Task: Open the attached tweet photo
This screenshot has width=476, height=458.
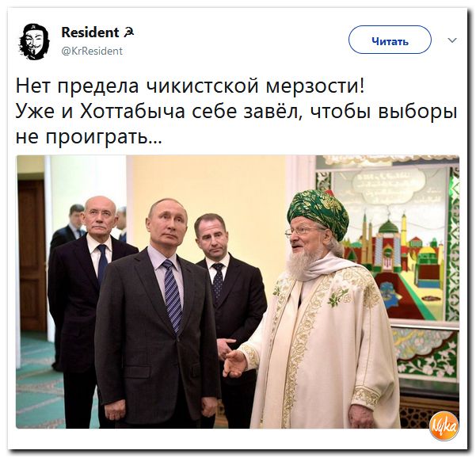Action: click(238, 292)
